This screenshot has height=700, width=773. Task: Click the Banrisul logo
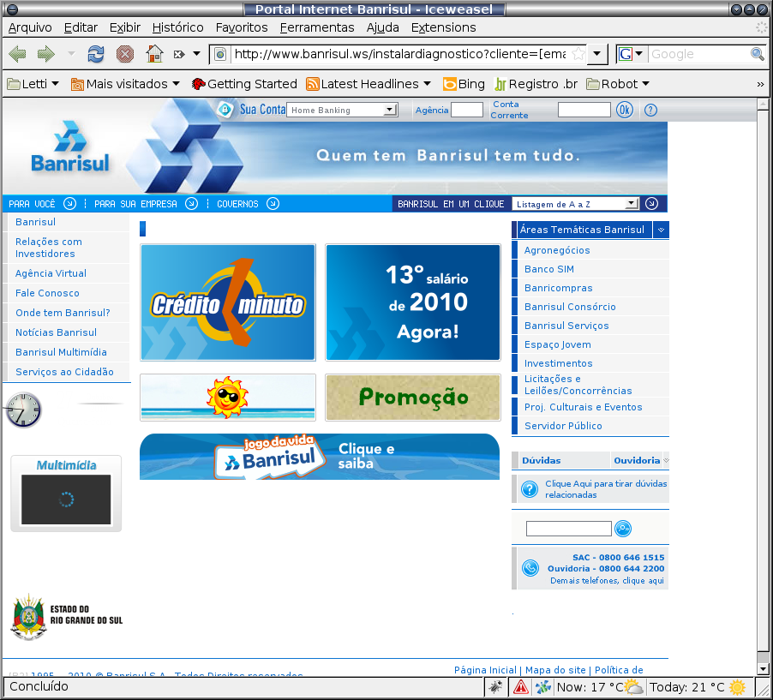(69, 147)
